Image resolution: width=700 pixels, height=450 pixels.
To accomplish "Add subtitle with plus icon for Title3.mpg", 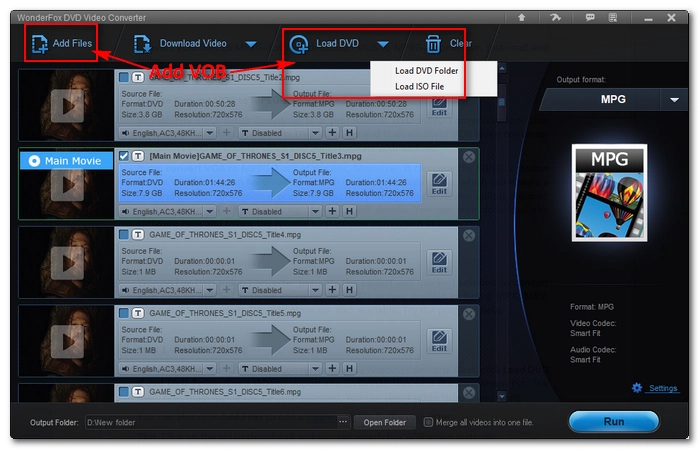I will point(332,211).
